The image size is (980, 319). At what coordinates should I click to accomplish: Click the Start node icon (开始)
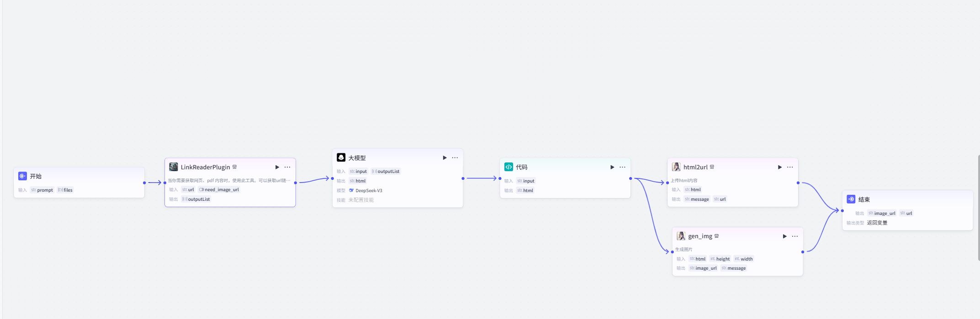point(22,176)
